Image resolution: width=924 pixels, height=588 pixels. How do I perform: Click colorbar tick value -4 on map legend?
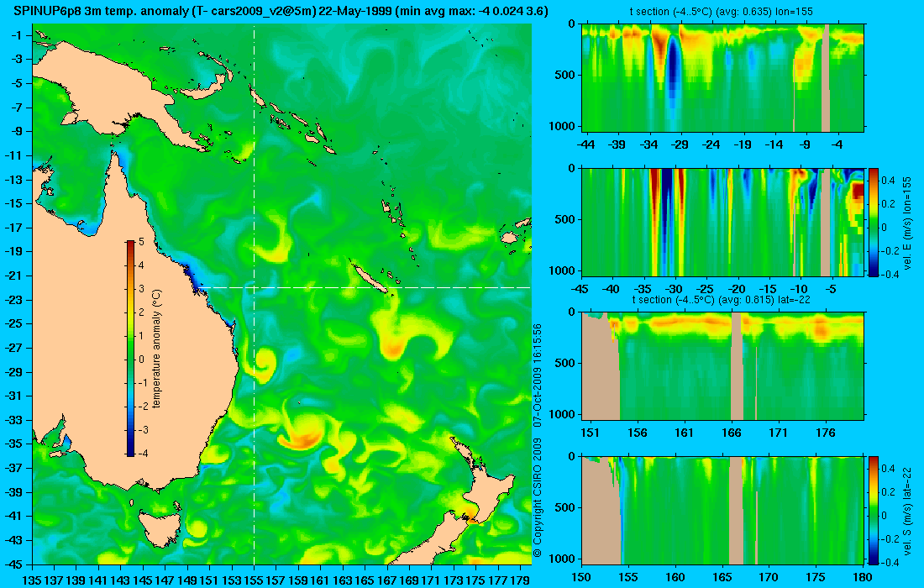(x=142, y=453)
